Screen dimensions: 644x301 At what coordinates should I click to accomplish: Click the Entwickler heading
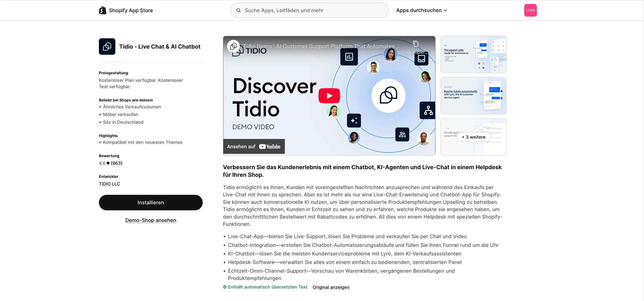pyautogui.click(x=108, y=177)
